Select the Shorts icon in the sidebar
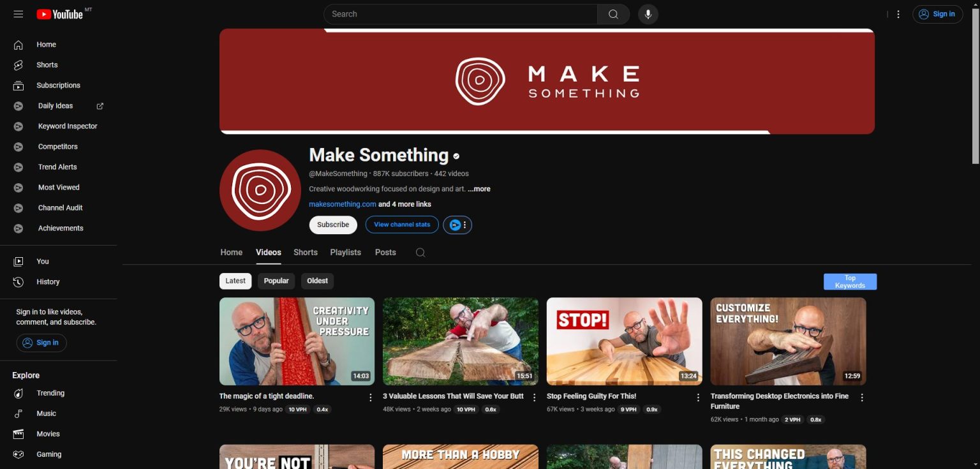Screen dimensions: 980x469 click(18, 64)
